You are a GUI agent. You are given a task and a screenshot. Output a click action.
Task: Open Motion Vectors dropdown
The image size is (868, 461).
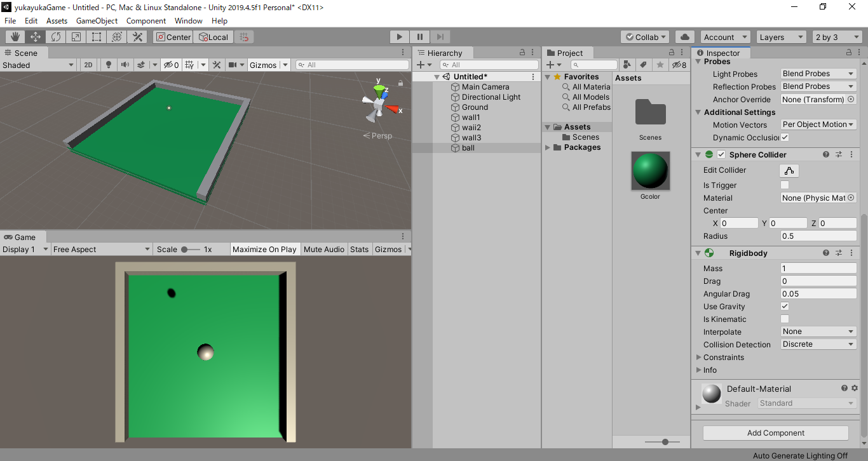pyautogui.click(x=818, y=124)
